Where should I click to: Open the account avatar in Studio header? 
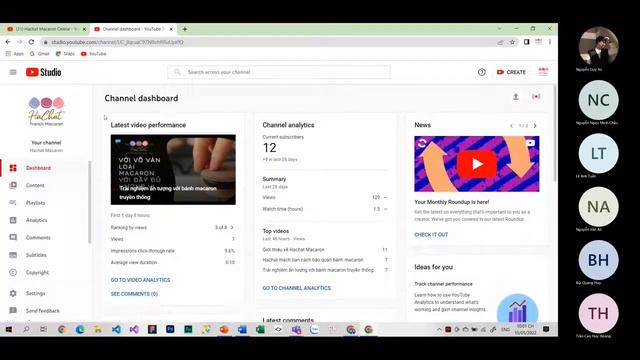[543, 72]
